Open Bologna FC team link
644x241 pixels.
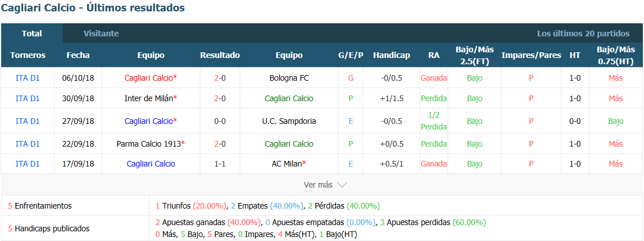pos(289,78)
